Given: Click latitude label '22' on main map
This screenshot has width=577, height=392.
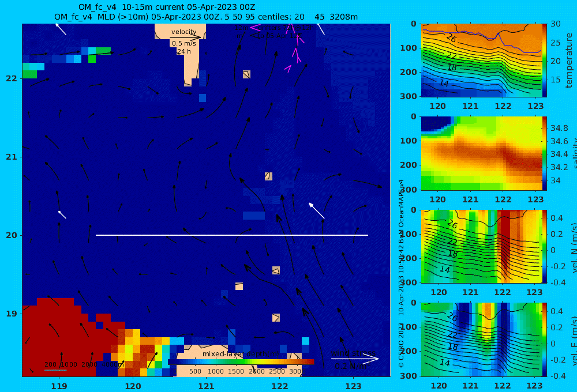Looking at the screenshot, I should coord(12,78).
